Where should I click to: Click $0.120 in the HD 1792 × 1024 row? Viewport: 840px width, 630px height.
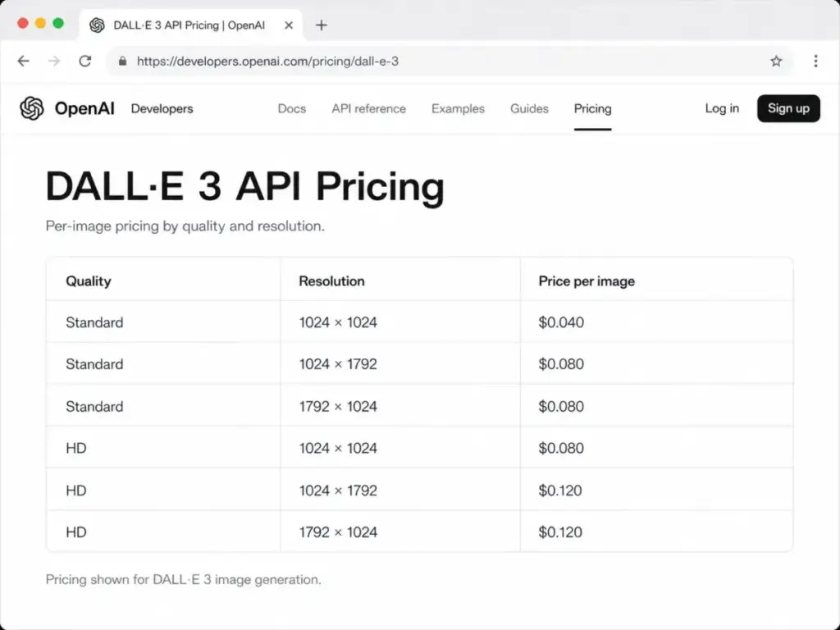(559, 532)
